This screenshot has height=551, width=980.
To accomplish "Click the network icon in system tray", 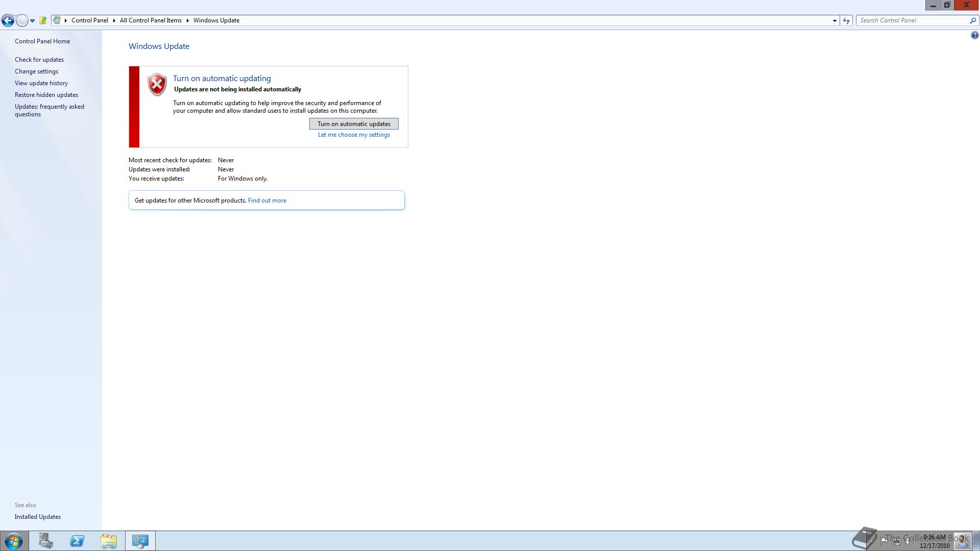I will 896,541.
